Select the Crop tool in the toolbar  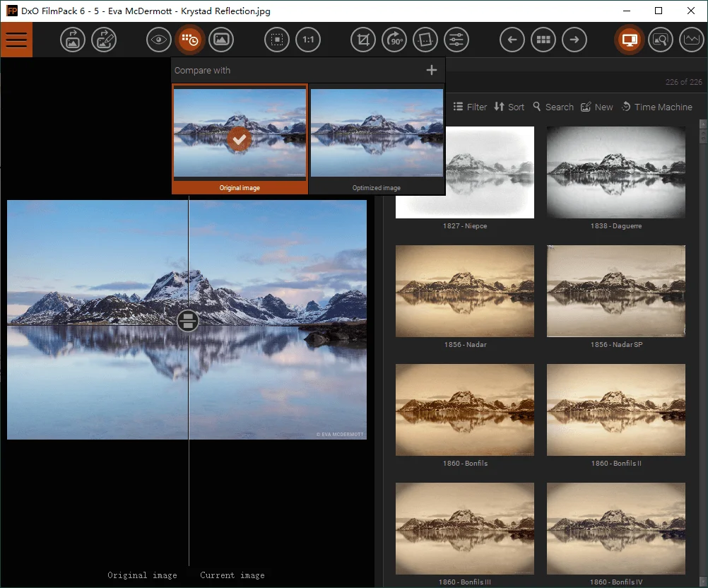tap(363, 40)
